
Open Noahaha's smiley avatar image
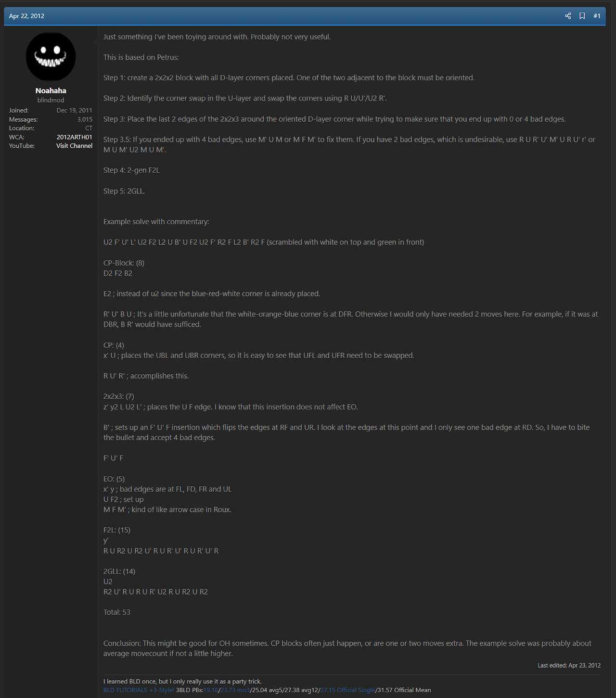tap(51, 57)
